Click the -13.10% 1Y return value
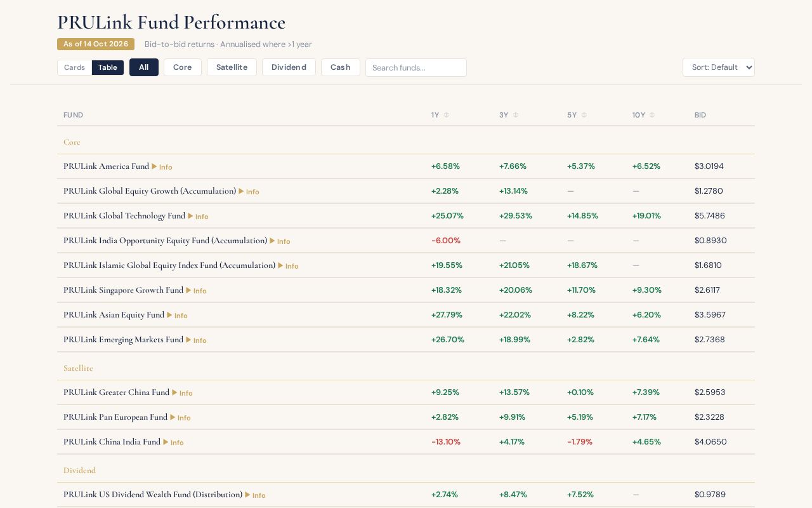 [x=446, y=442]
